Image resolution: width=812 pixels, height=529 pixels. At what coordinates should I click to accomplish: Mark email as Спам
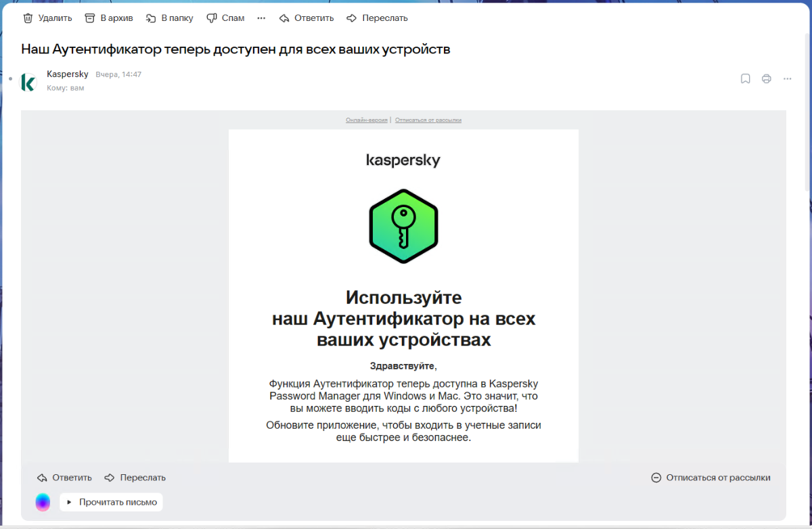pyautogui.click(x=225, y=18)
